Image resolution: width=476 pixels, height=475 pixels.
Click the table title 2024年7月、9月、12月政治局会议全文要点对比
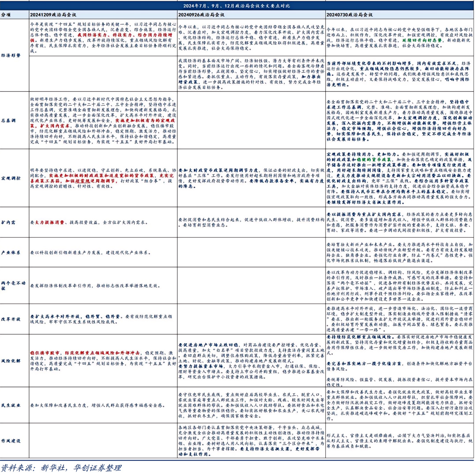tap(237, 6)
